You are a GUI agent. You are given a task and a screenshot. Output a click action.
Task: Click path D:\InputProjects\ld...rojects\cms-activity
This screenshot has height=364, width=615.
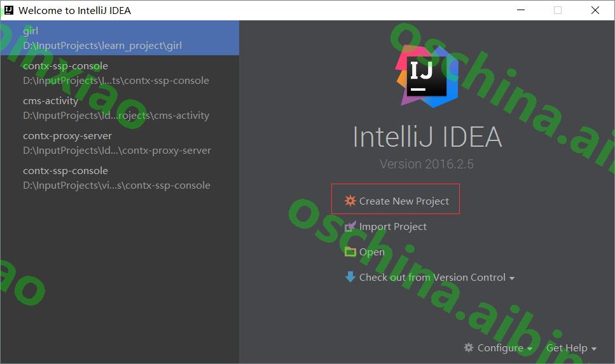[116, 116]
